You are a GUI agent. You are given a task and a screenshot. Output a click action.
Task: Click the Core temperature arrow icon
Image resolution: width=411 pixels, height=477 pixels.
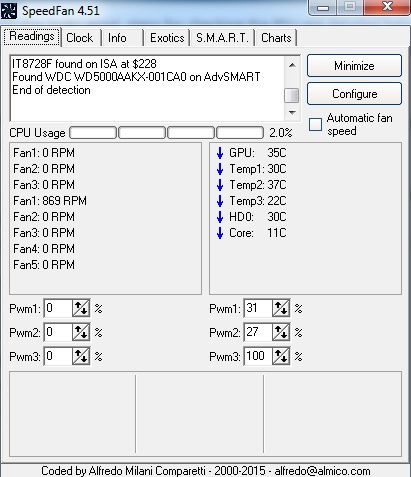coord(220,233)
